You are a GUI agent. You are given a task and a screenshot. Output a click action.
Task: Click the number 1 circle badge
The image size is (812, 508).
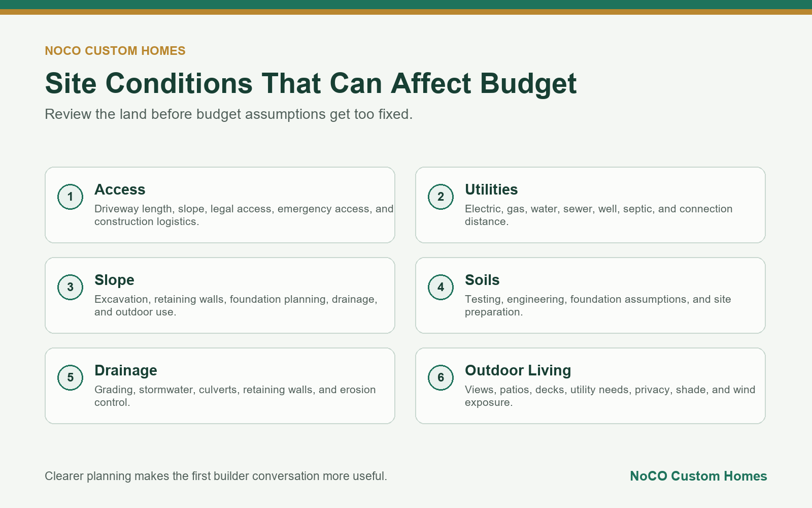[x=70, y=197]
